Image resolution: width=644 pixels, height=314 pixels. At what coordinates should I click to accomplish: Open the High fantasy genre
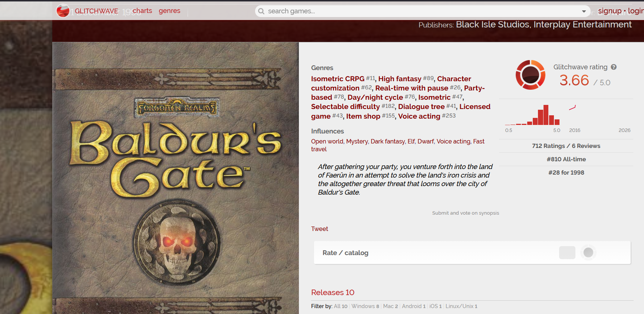[400, 79]
